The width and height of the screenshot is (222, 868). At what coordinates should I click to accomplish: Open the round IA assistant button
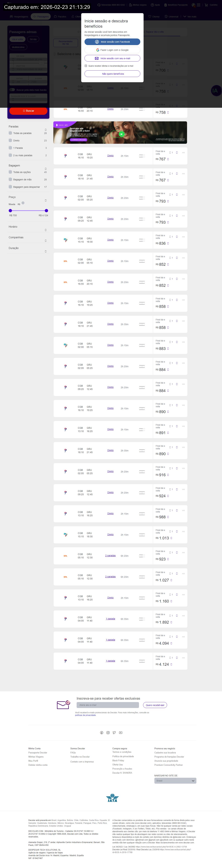coord(215,90)
